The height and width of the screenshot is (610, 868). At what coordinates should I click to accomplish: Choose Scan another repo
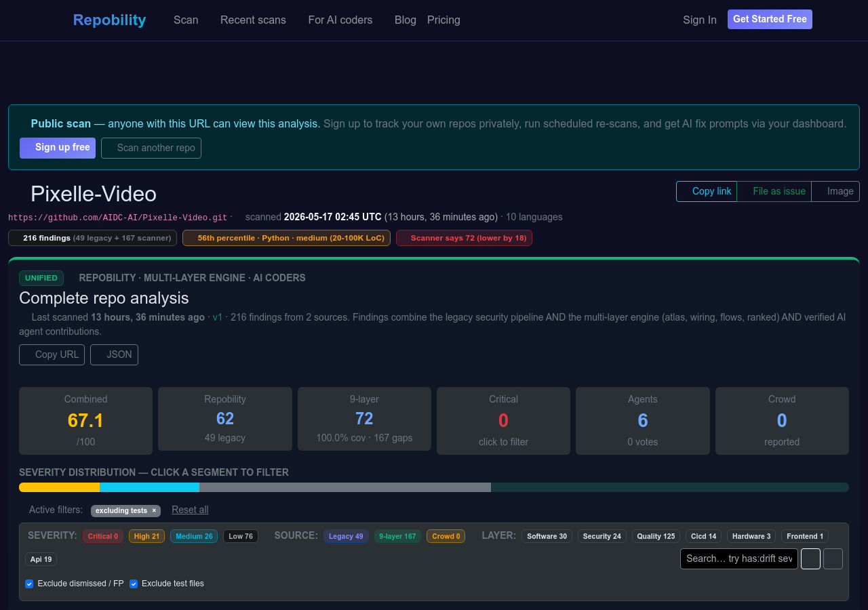point(151,148)
